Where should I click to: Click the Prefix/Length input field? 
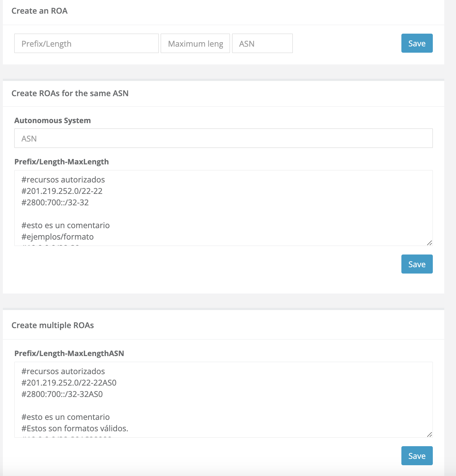(86, 43)
